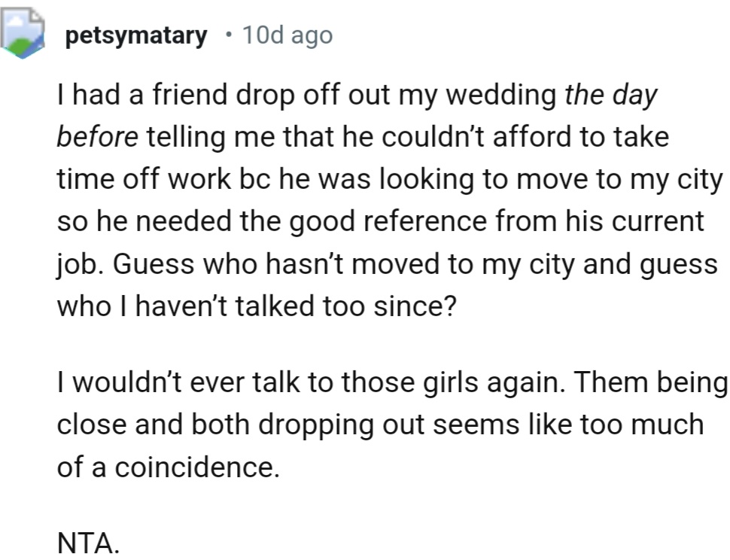
Task: Open the petsymatary user profile
Action: (136, 35)
